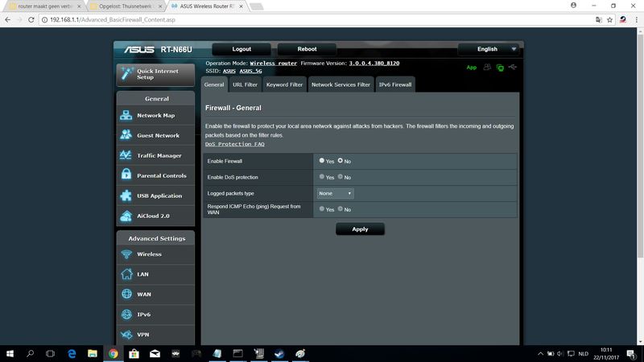644x362 pixels.
Task: Select No for Respond ICMP Echo Request
Action: pyautogui.click(x=341, y=209)
